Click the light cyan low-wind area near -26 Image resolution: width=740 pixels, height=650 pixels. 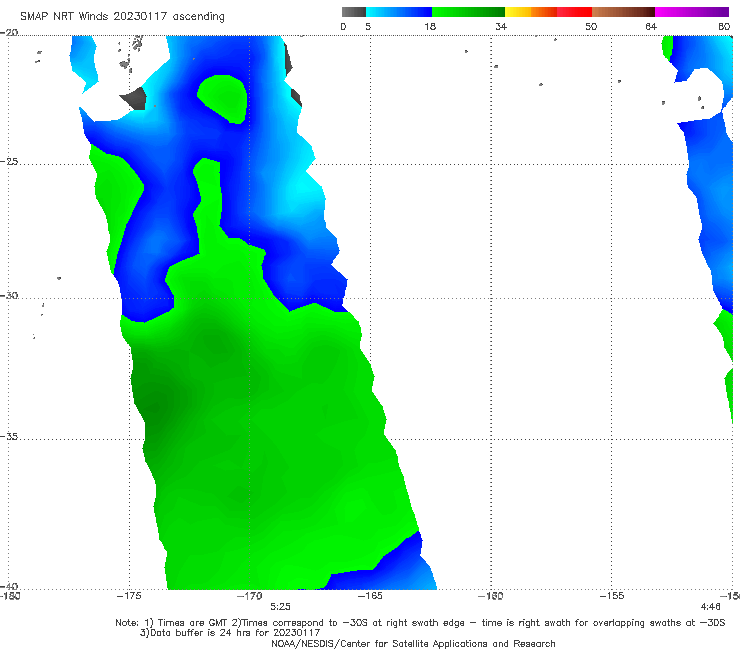[x=304, y=191]
